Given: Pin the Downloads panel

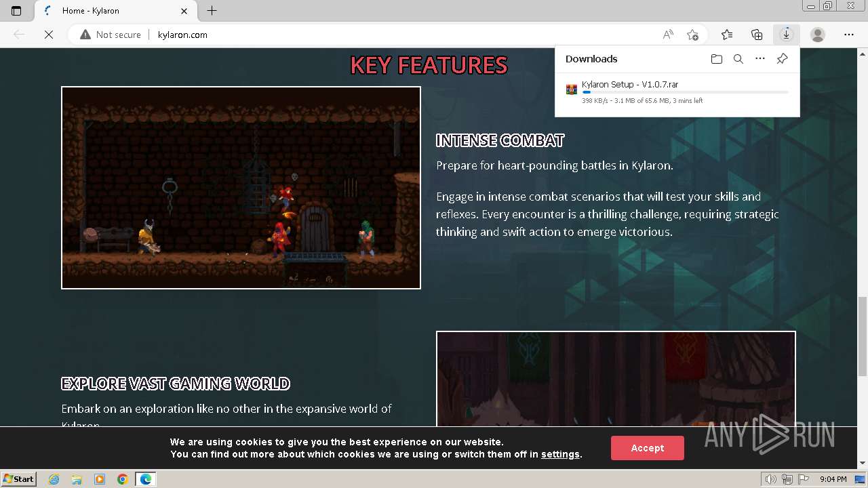Looking at the screenshot, I should [782, 59].
